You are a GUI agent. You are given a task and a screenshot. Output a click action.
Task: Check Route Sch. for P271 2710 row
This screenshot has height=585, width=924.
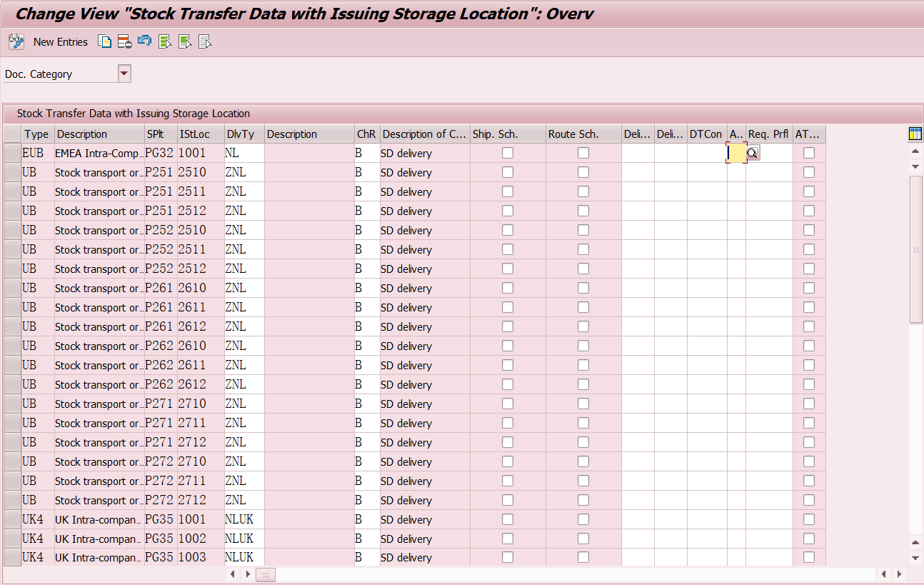(x=583, y=404)
